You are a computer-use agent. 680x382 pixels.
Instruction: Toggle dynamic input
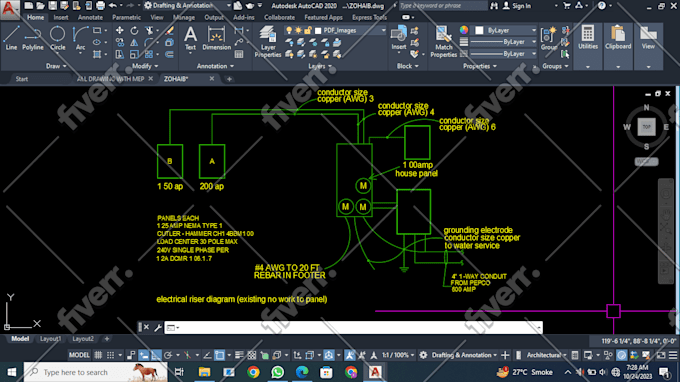point(144,355)
